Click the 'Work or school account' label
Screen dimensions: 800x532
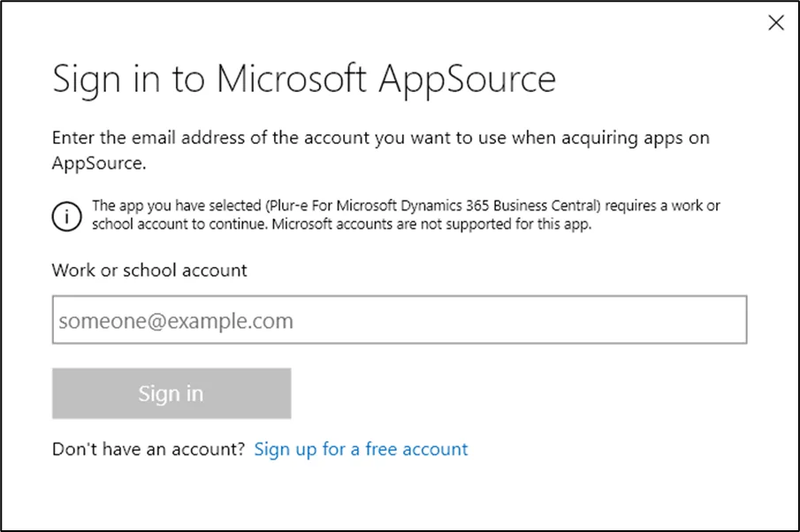[149, 270]
